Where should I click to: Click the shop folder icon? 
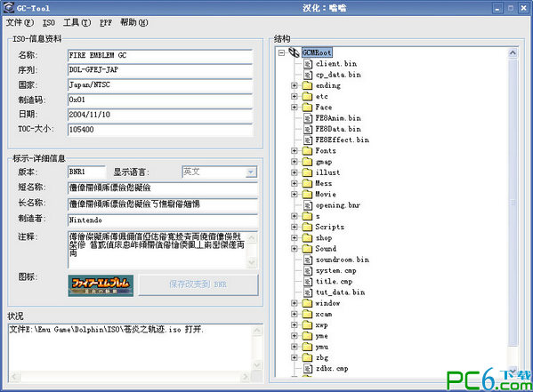click(307, 238)
